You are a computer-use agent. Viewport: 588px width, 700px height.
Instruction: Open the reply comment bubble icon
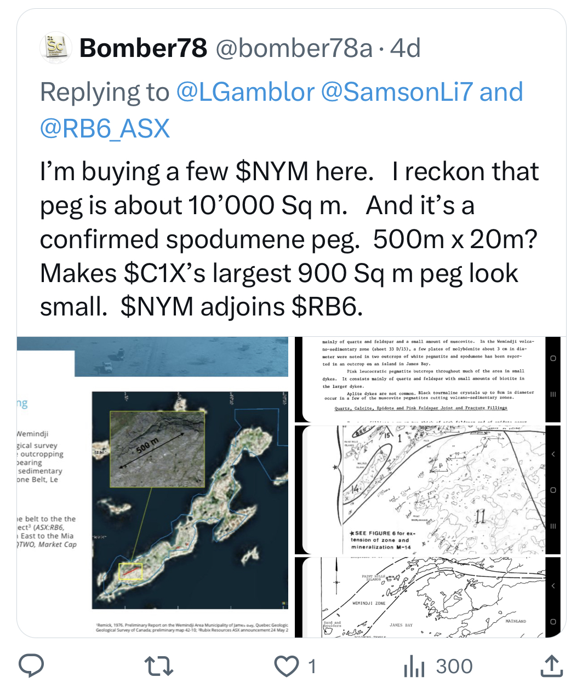click(x=32, y=666)
